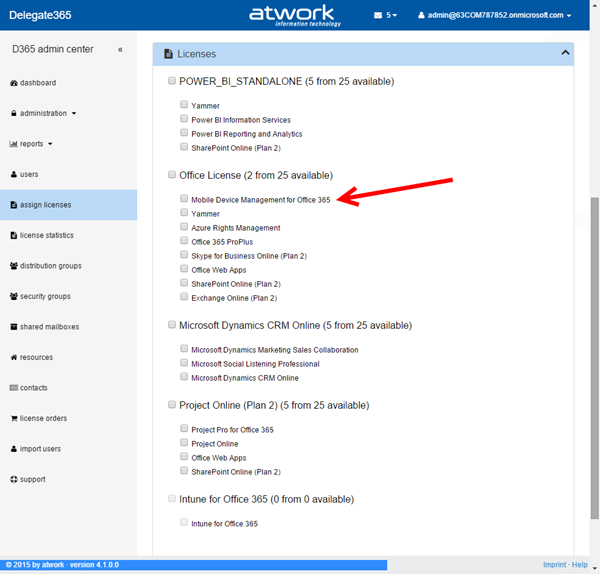This screenshot has height=574, width=600.
Task: Open the messages count 5 dropdown arrow
Action: pyautogui.click(x=395, y=16)
